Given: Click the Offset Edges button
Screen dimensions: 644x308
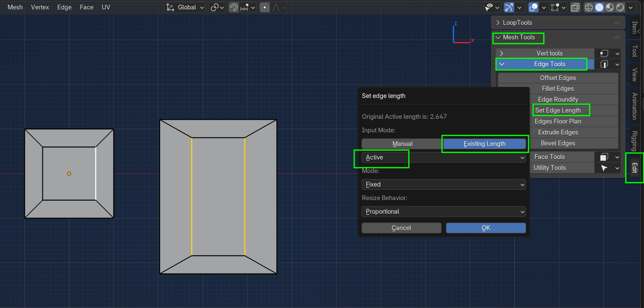Looking at the screenshot, I should click(x=557, y=78).
